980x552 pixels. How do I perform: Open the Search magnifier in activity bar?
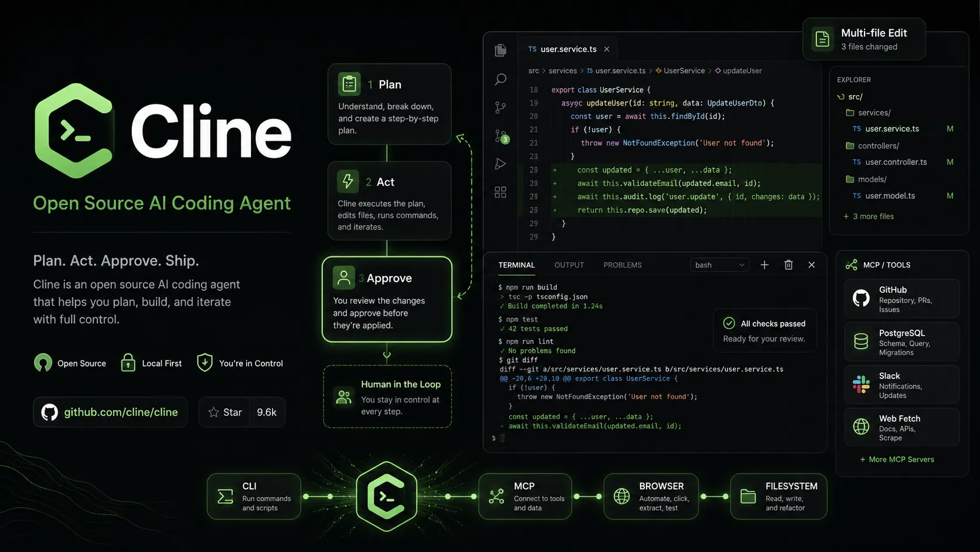pos(501,79)
